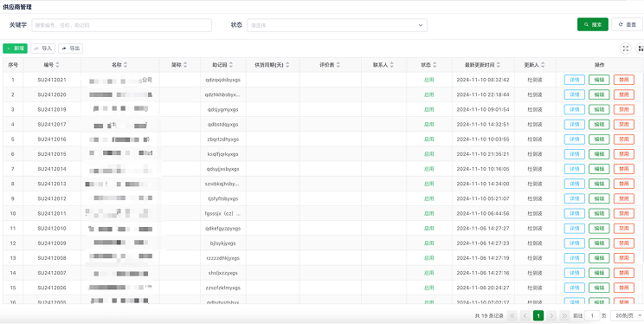The width and height of the screenshot is (644, 324).
Task: Click 禁用 in SU2412014 row
Action: [624, 169]
